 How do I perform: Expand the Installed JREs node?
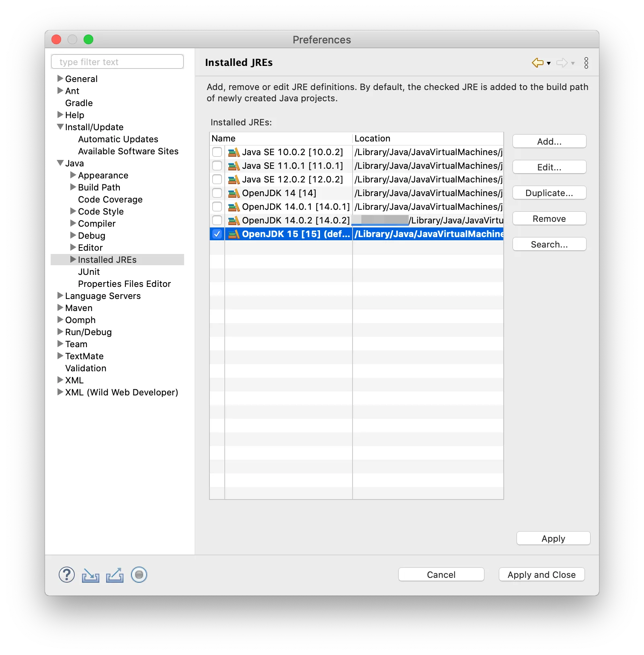(x=73, y=259)
